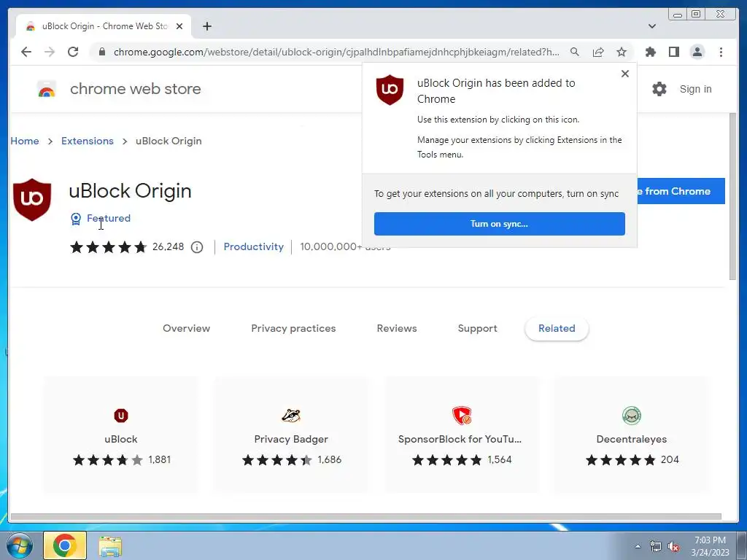Click the Decentraleyes card title
The height and width of the screenshot is (560, 747).
point(632,439)
